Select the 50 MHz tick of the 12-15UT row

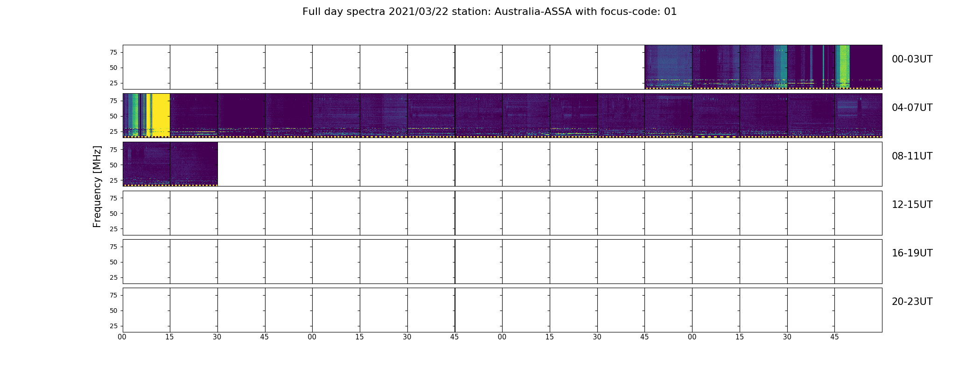[x=113, y=214]
